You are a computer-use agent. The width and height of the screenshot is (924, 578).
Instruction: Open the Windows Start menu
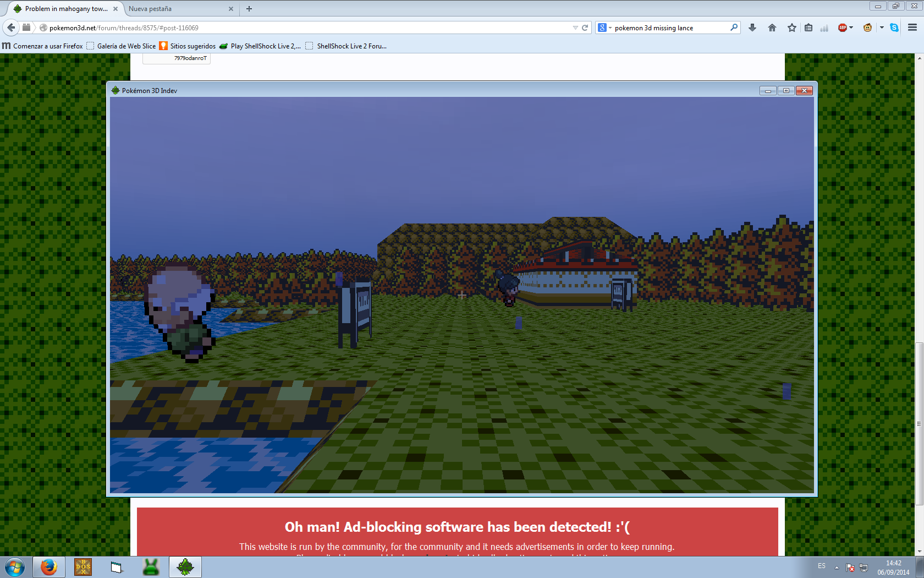[15, 567]
